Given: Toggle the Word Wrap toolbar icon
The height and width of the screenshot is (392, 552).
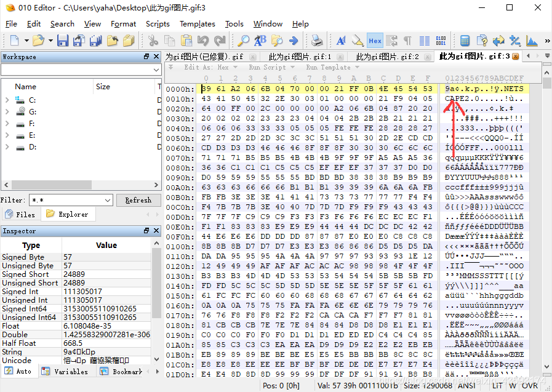Looking at the screenshot, I should (391, 41).
